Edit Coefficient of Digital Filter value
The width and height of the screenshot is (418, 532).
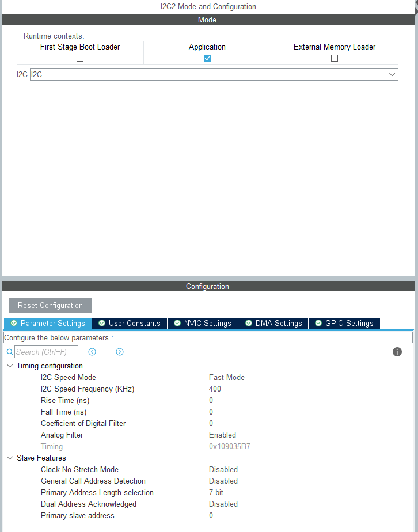211,423
